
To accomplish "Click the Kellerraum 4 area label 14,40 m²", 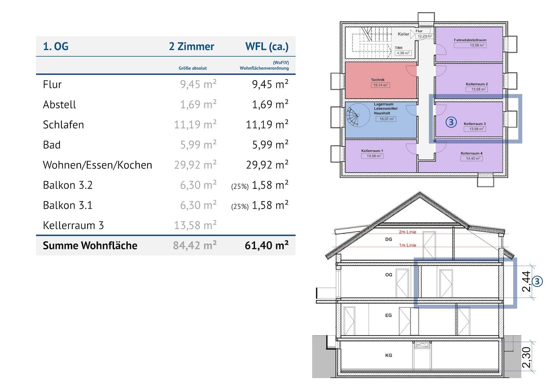I will click(471, 159).
